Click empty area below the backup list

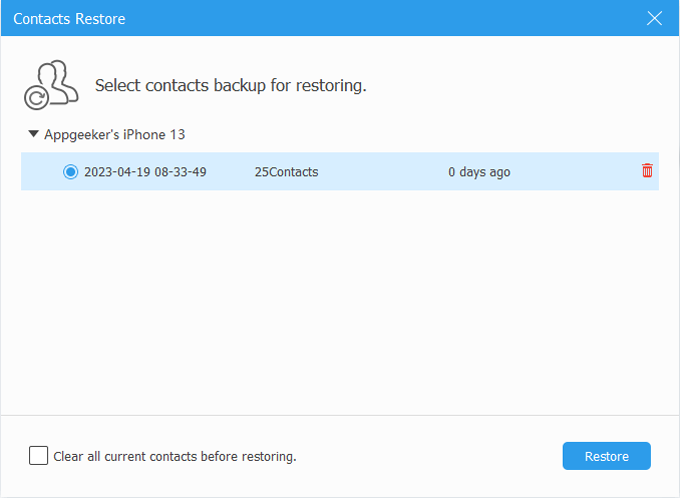pyautogui.click(x=340, y=300)
